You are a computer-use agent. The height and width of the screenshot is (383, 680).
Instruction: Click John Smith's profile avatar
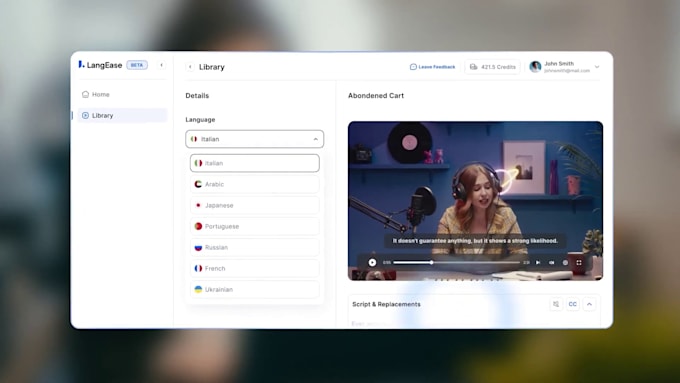point(535,67)
